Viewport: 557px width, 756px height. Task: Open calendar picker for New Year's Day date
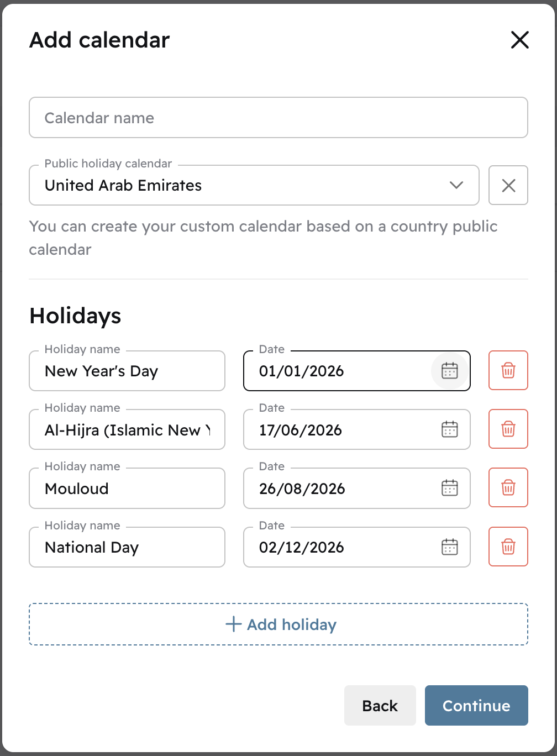click(x=450, y=371)
